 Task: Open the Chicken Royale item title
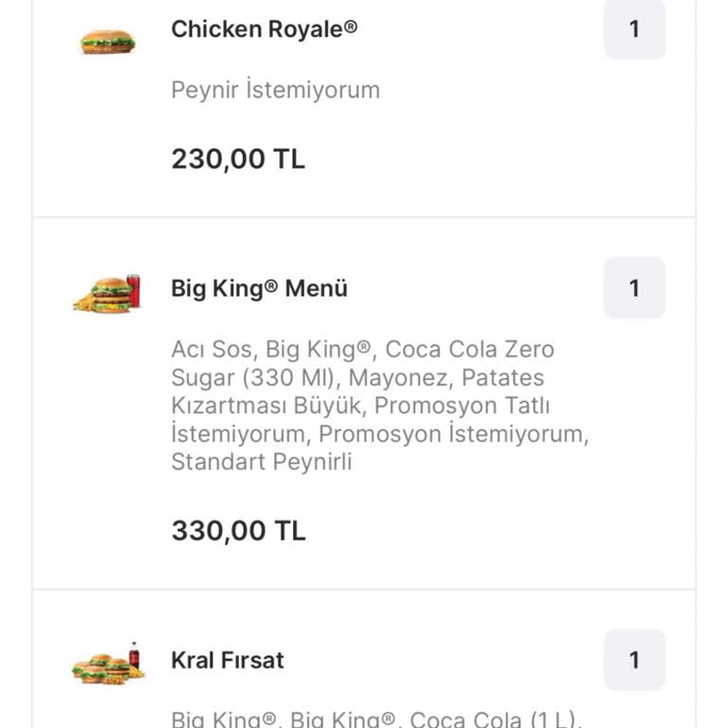(x=264, y=29)
